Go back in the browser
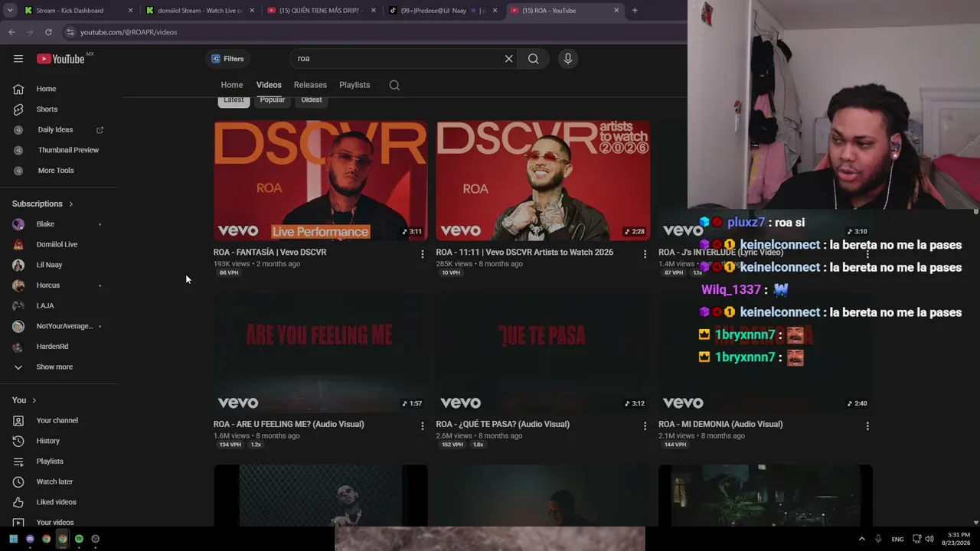980x551 pixels. tap(11, 32)
